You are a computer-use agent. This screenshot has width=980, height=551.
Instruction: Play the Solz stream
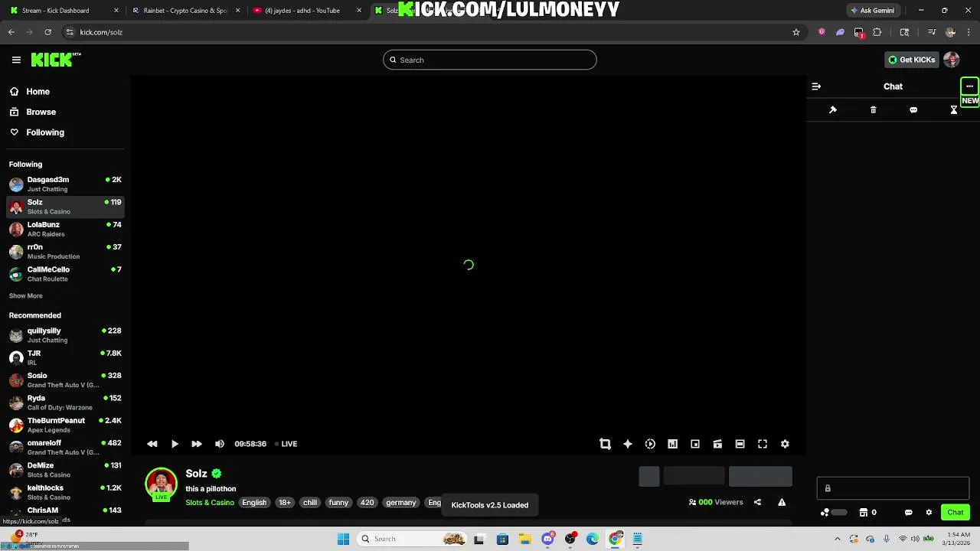(x=175, y=444)
